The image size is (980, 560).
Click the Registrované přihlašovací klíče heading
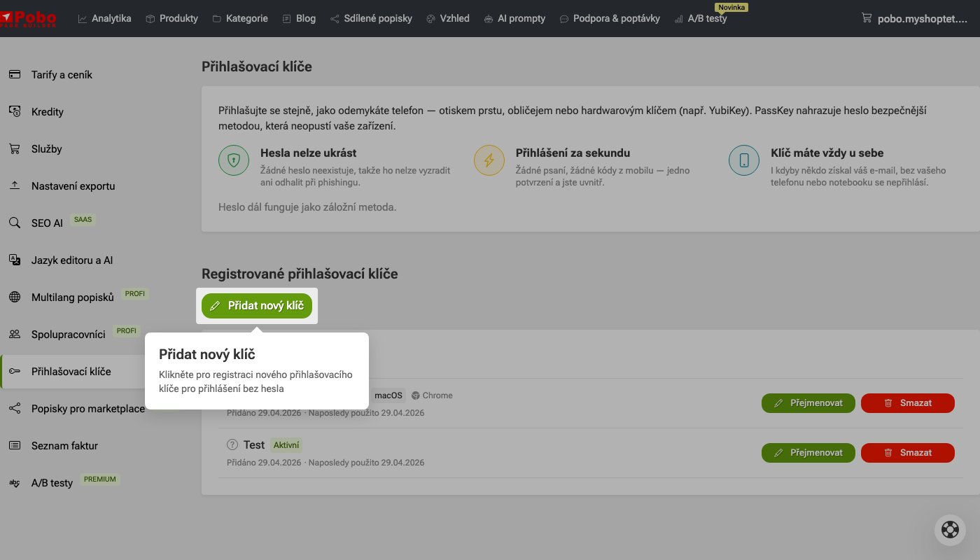(x=300, y=274)
